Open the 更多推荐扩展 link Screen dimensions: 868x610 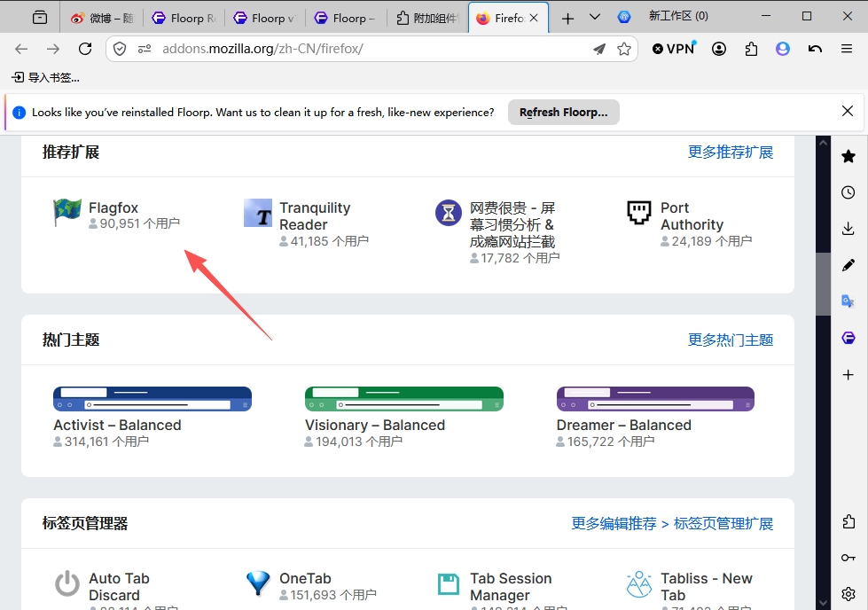tap(731, 152)
